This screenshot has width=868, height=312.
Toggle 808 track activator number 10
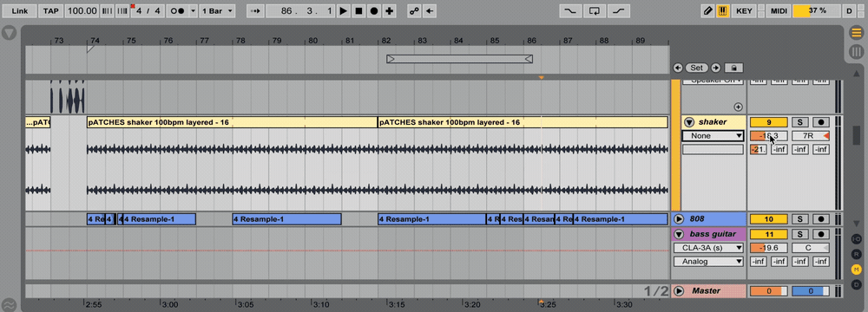768,219
